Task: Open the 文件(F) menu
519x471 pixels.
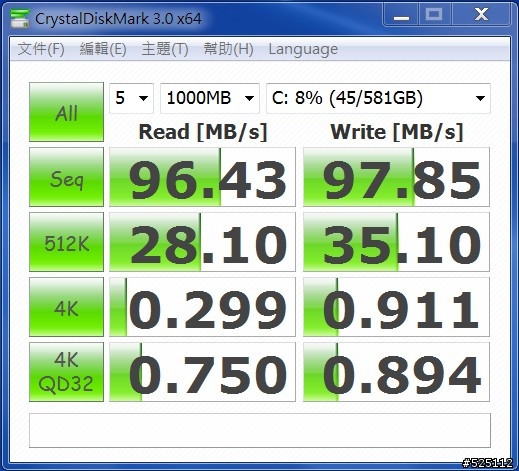Action: point(41,49)
